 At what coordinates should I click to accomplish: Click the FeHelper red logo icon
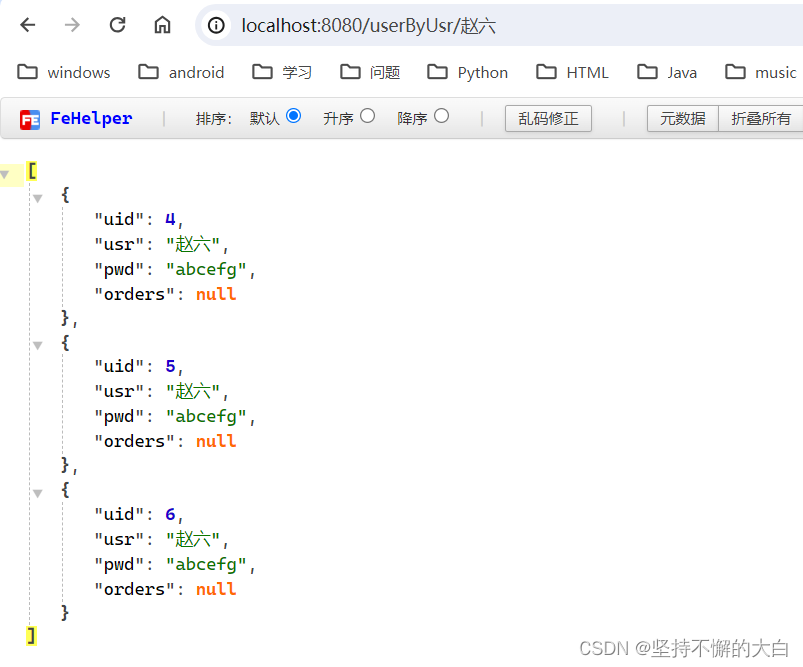[30, 120]
